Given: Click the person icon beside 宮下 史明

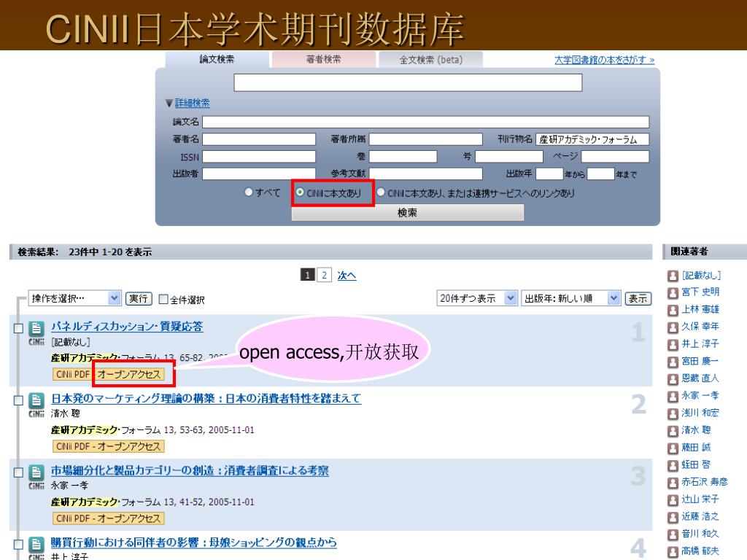Looking at the screenshot, I should pos(673,293).
